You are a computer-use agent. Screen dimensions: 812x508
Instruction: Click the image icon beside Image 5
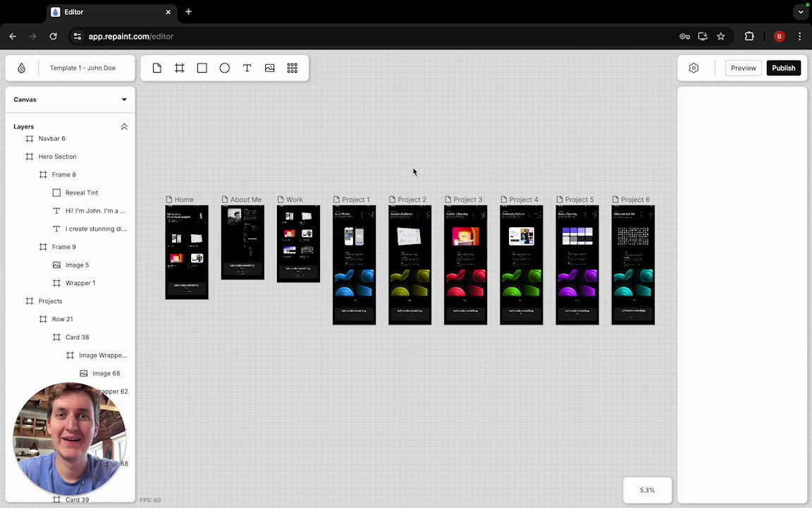click(56, 265)
